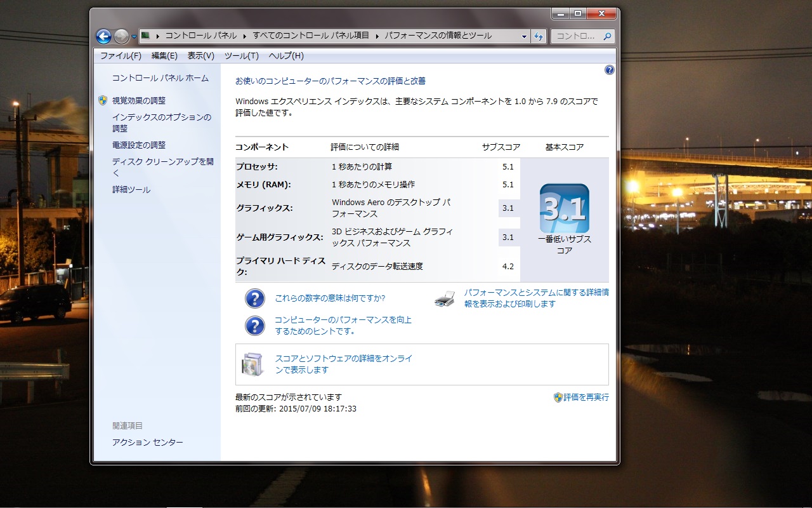Open the 詳細ツール link in sidebar
Image resolution: width=812 pixels, height=508 pixels.
(131, 190)
